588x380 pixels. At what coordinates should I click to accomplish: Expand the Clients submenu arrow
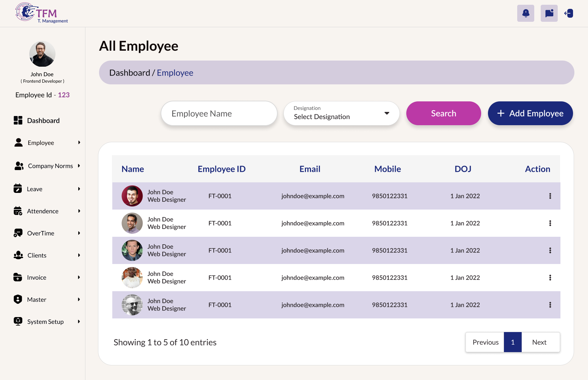(79, 255)
